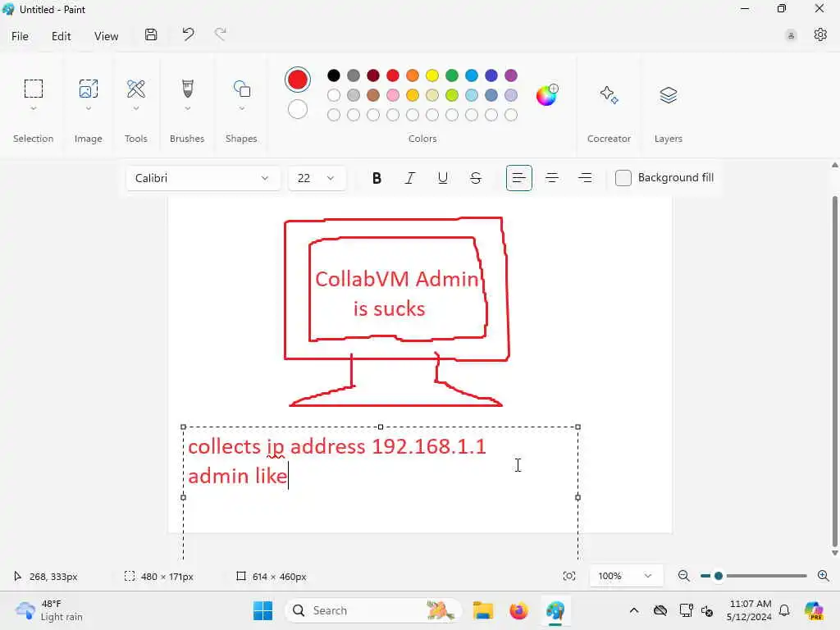The image size is (840, 630).
Task: Expand the Tools options chevron
Action: [136, 109]
